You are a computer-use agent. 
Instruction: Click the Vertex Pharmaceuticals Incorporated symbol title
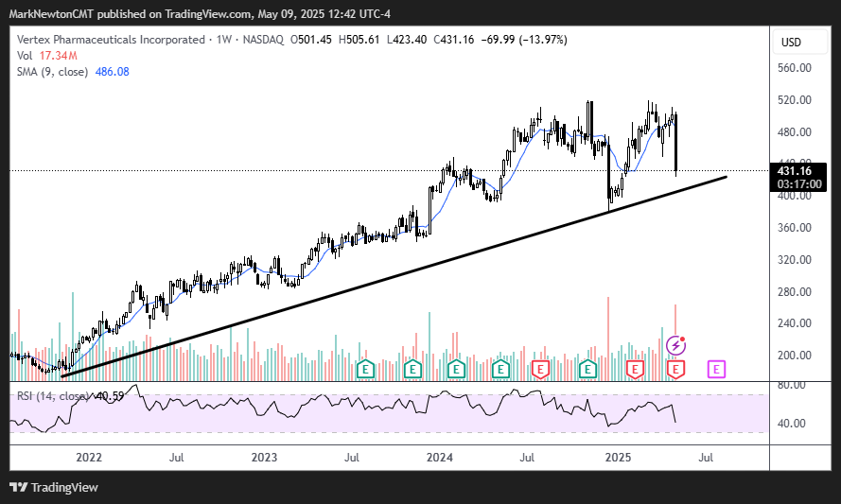(x=111, y=40)
